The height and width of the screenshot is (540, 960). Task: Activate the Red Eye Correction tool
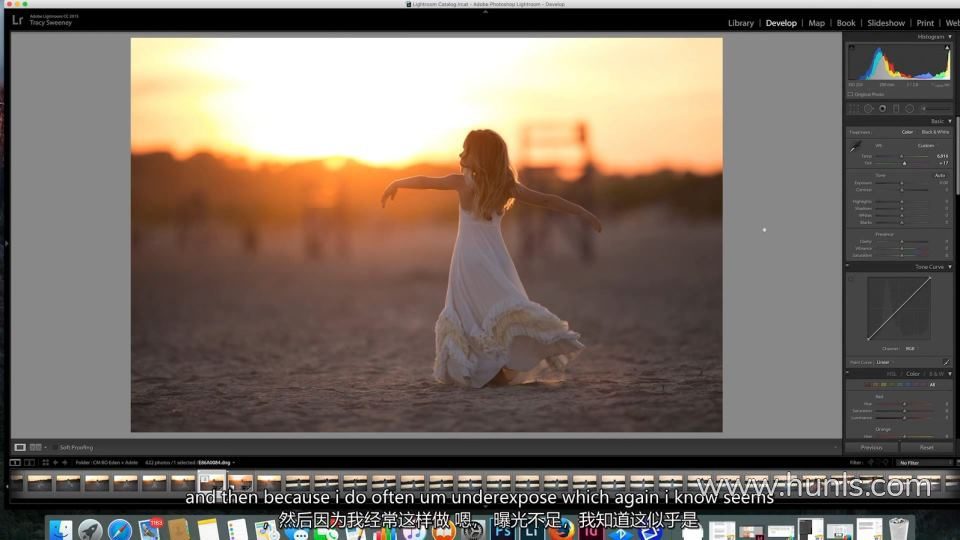882,108
